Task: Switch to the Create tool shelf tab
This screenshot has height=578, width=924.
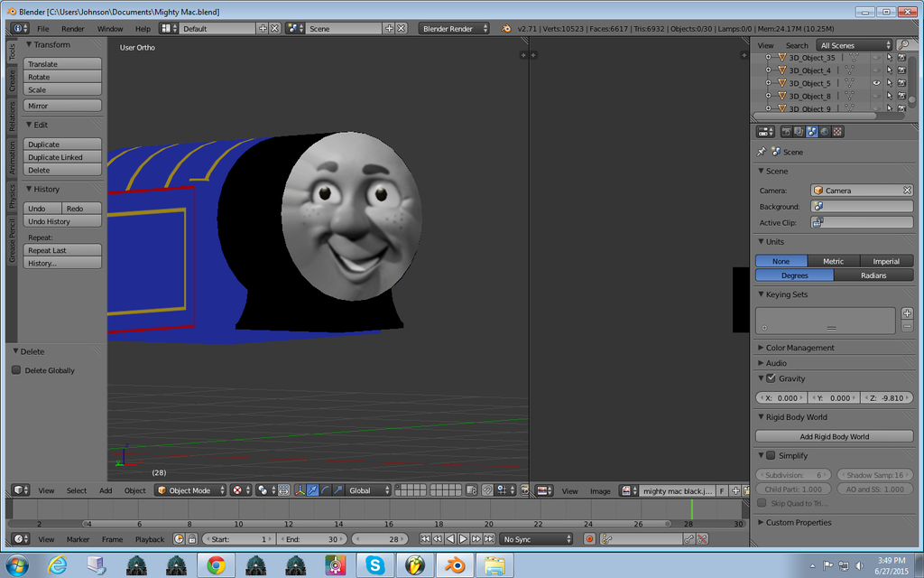Action: pos(11,80)
